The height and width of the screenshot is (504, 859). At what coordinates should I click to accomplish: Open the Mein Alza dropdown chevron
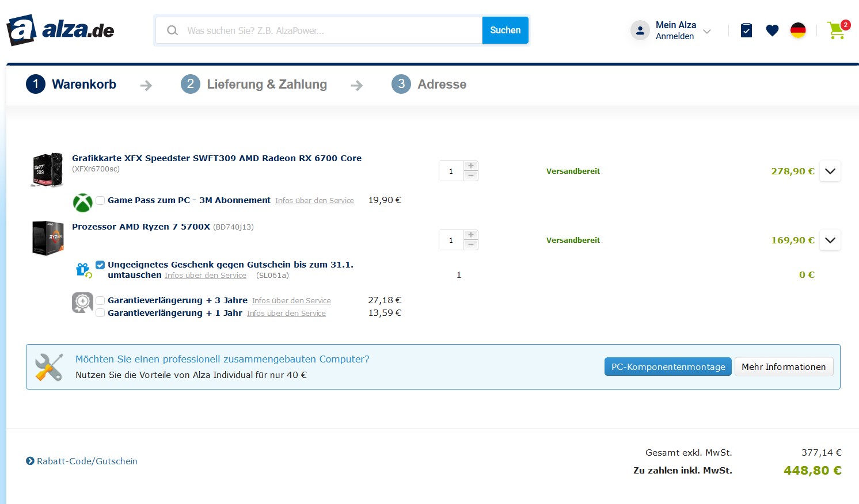(707, 31)
